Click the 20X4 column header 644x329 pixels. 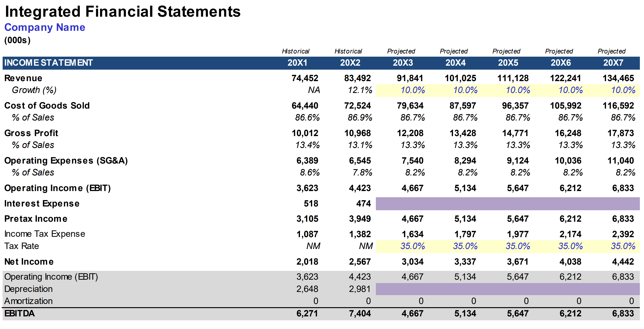click(x=455, y=63)
